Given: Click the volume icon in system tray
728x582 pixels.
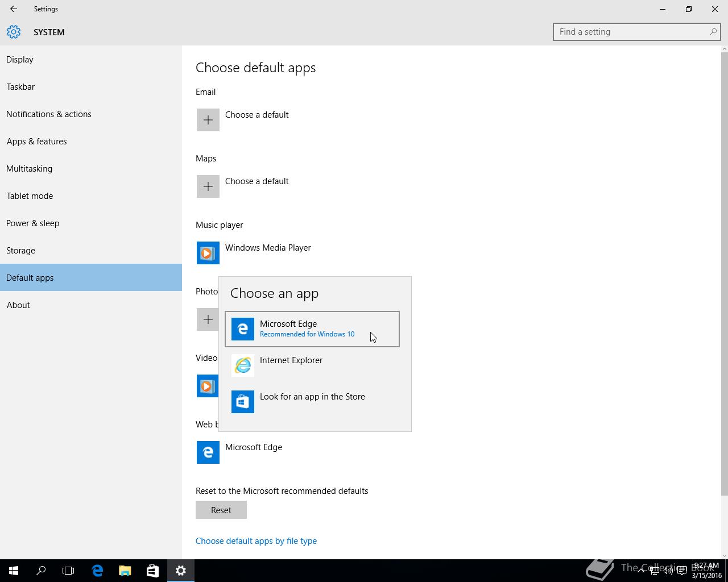Looking at the screenshot, I should point(668,571).
